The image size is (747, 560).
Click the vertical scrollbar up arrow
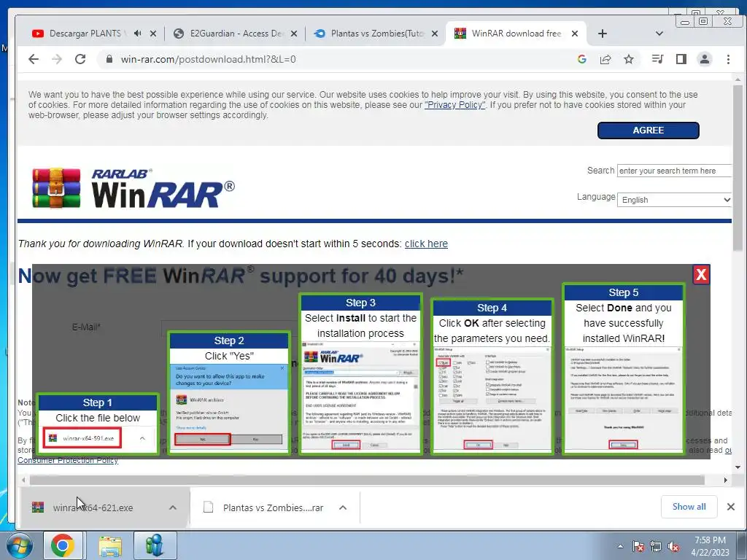(x=738, y=79)
